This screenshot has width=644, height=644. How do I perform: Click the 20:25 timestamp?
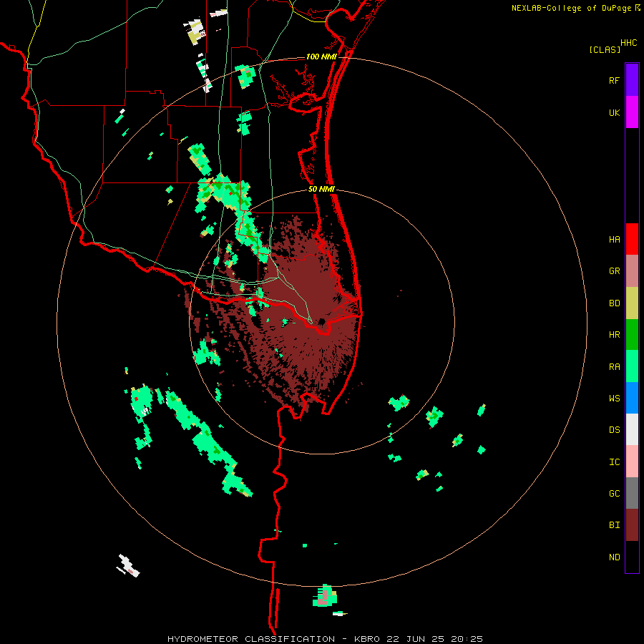pyautogui.click(x=467, y=639)
